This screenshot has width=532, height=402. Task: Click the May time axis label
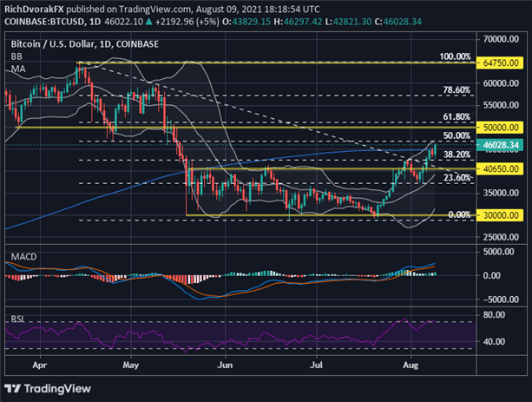click(x=131, y=366)
